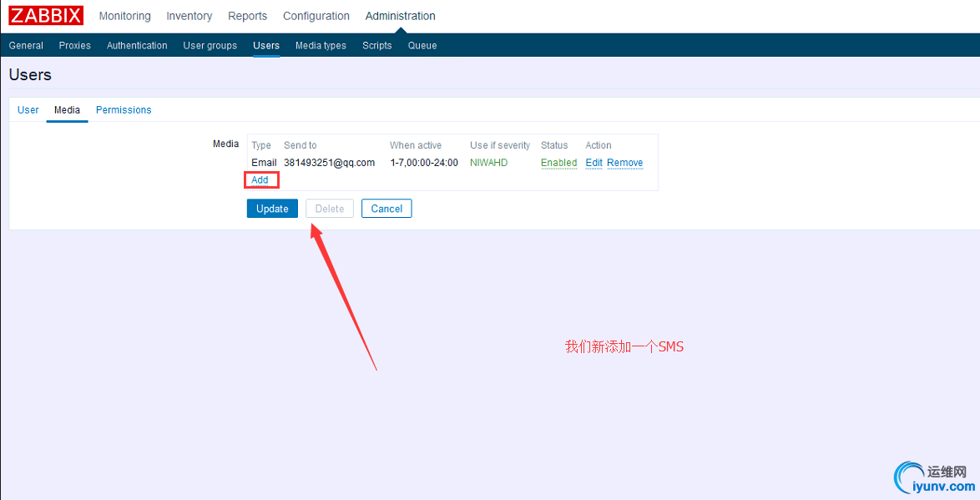Click the 1-7,00:00-24:00 active period
Viewport: 980px width, 500px height.
[424, 163]
